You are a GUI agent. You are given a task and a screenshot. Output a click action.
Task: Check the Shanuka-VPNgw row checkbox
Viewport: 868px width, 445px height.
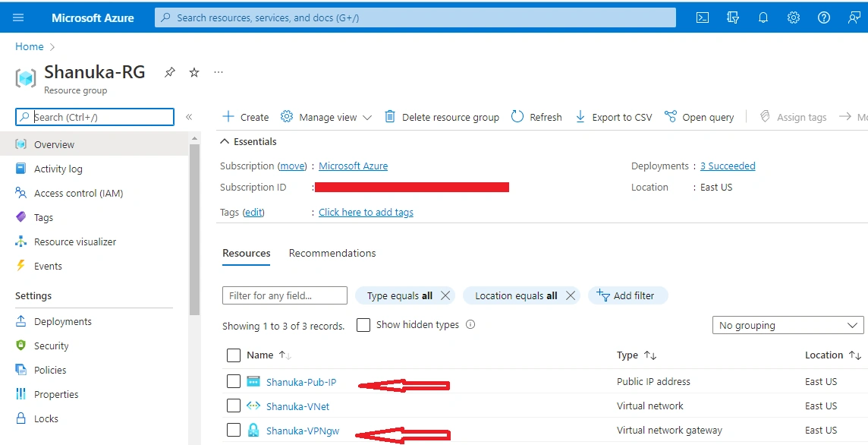(x=234, y=430)
